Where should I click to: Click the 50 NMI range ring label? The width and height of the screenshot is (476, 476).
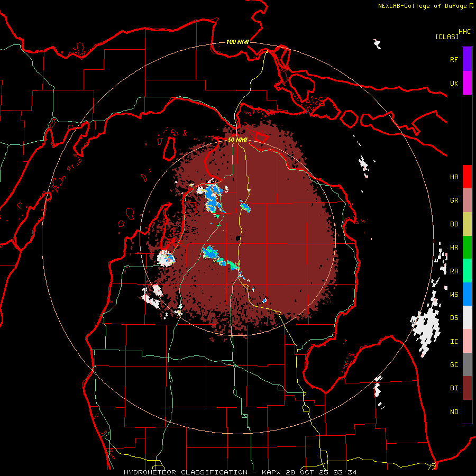[x=237, y=140]
